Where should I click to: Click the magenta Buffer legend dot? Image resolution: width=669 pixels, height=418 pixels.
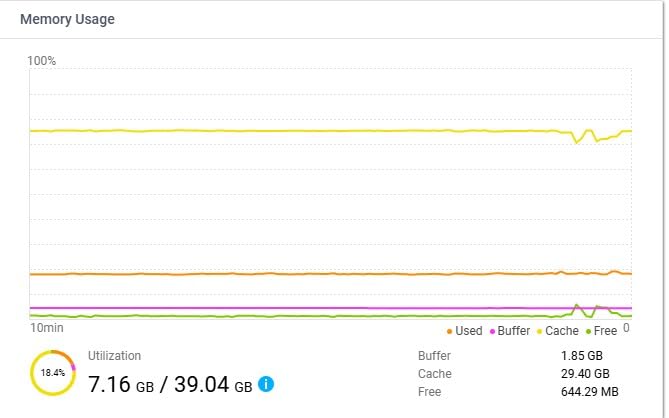[x=492, y=332]
